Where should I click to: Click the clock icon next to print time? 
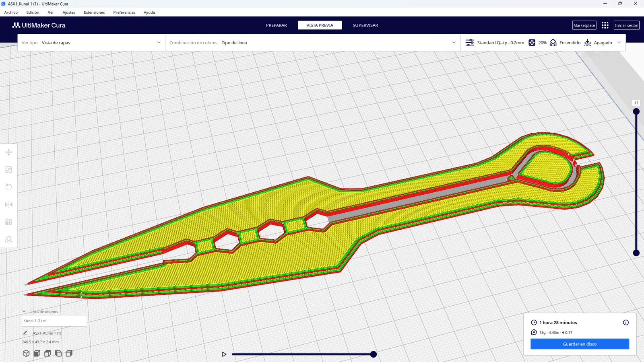point(534,323)
